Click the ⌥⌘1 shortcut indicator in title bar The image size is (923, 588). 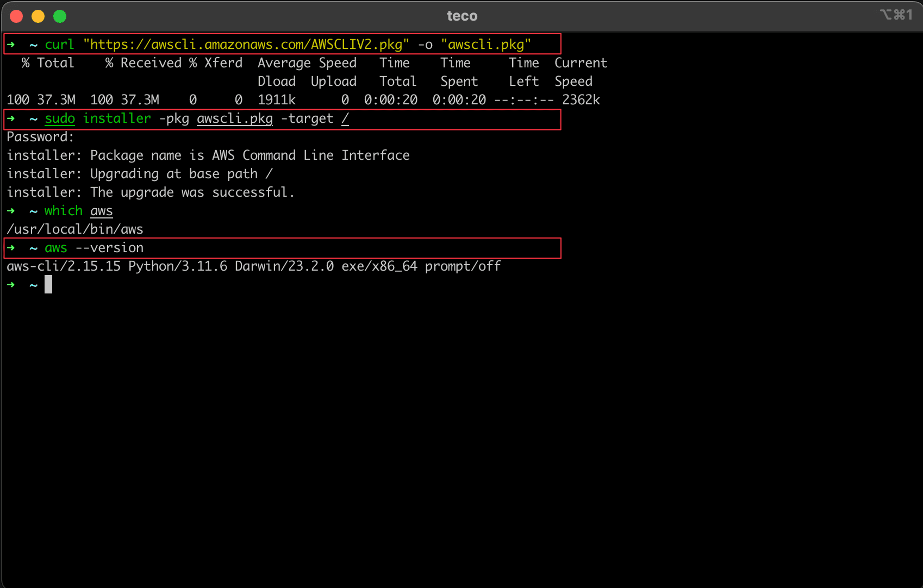[896, 15]
